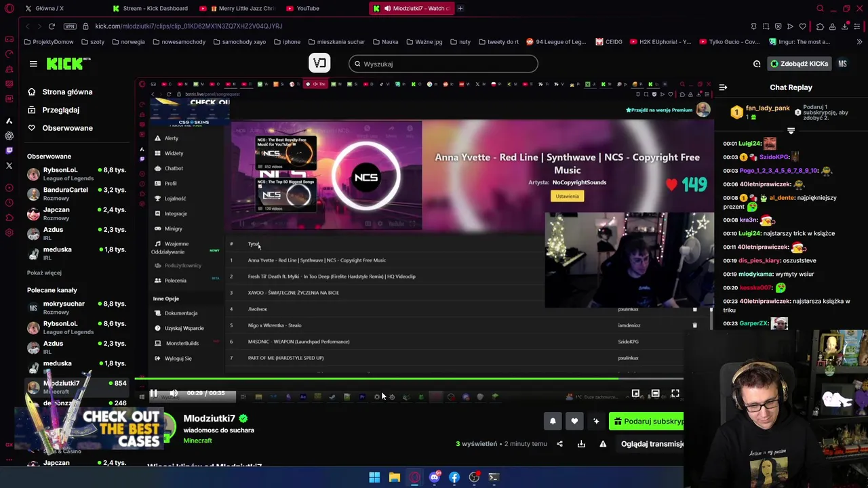
Task: Open mokrysuchar recommended channel
Action: [x=76, y=307]
